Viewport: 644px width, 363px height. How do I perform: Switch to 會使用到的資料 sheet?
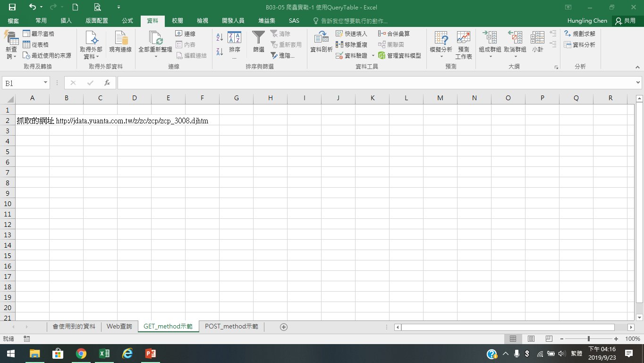pyautogui.click(x=74, y=327)
